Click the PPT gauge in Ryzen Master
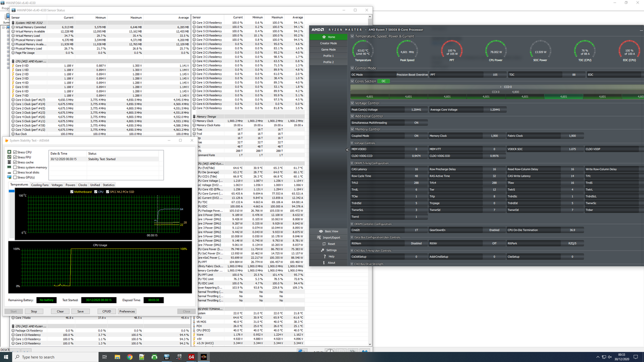 [451, 52]
